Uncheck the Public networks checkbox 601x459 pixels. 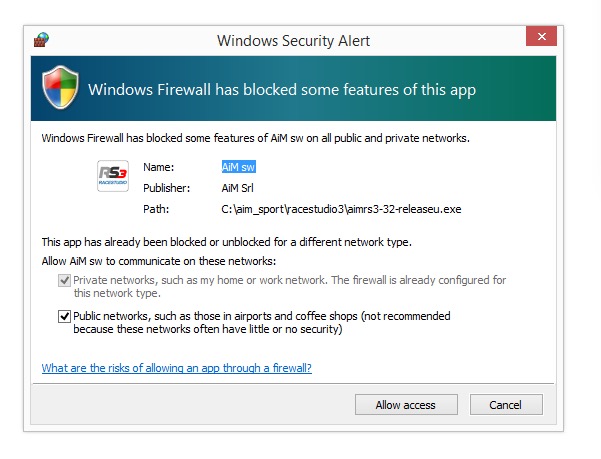pos(64,316)
